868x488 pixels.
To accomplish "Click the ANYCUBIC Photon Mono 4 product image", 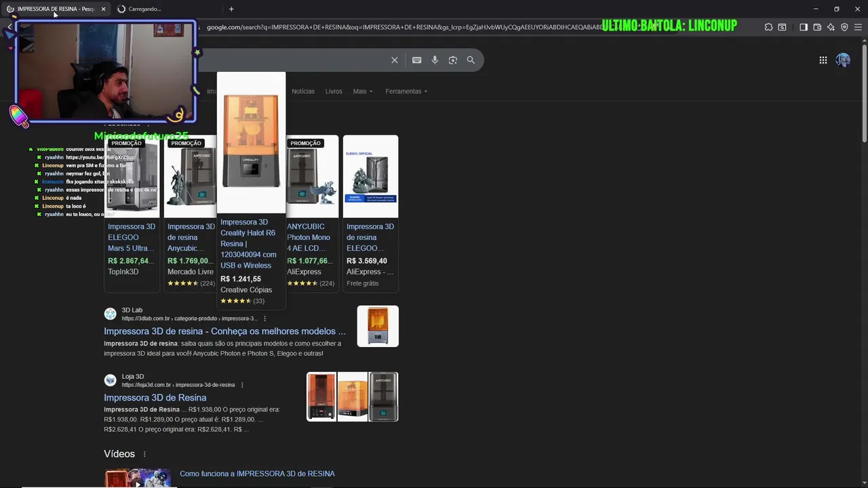I will click(x=312, y=178).
